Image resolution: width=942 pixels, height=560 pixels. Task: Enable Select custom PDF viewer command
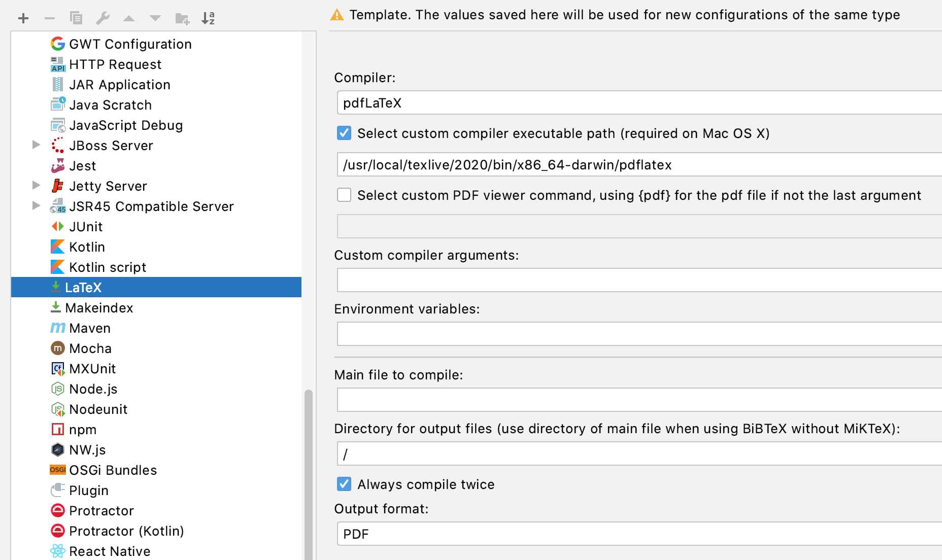pyautogui.click(x=344, y=195)
